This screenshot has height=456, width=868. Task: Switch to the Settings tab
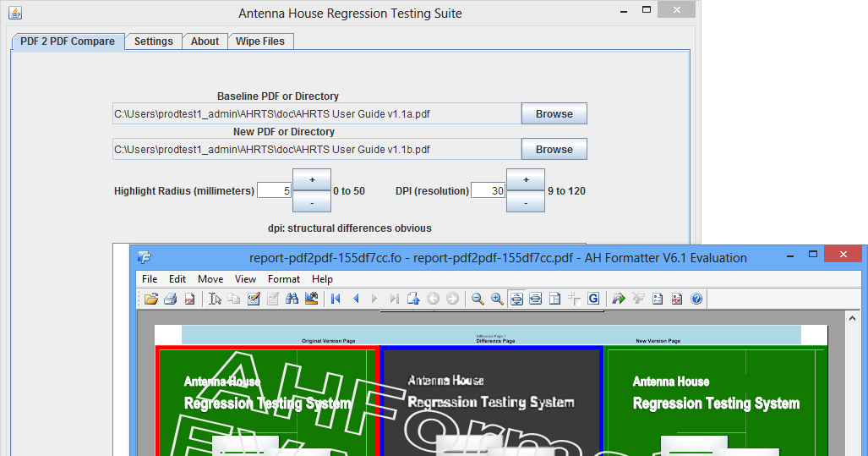tap(153, 41)
